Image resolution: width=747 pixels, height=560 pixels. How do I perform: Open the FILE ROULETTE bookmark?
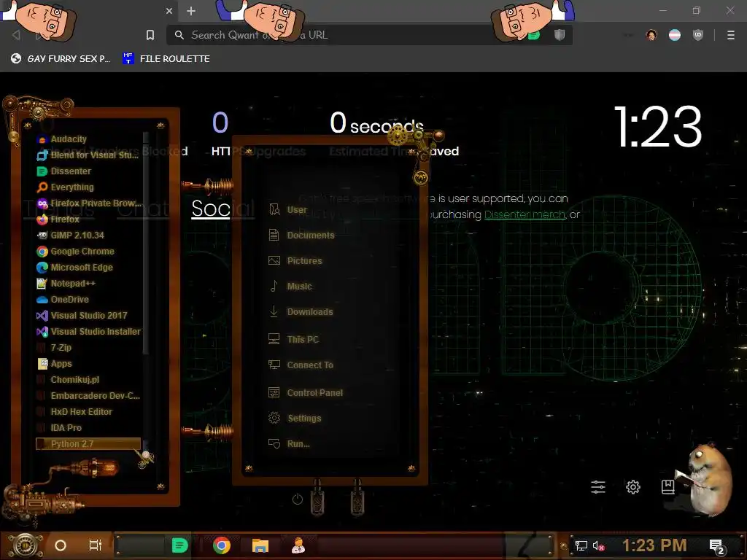pyautogui.click(x=166, y=58)
